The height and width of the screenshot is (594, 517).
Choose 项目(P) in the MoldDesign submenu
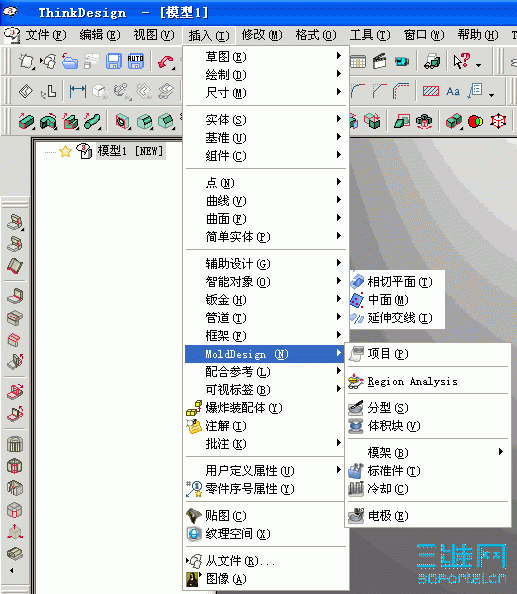click(x=428, y=354)
